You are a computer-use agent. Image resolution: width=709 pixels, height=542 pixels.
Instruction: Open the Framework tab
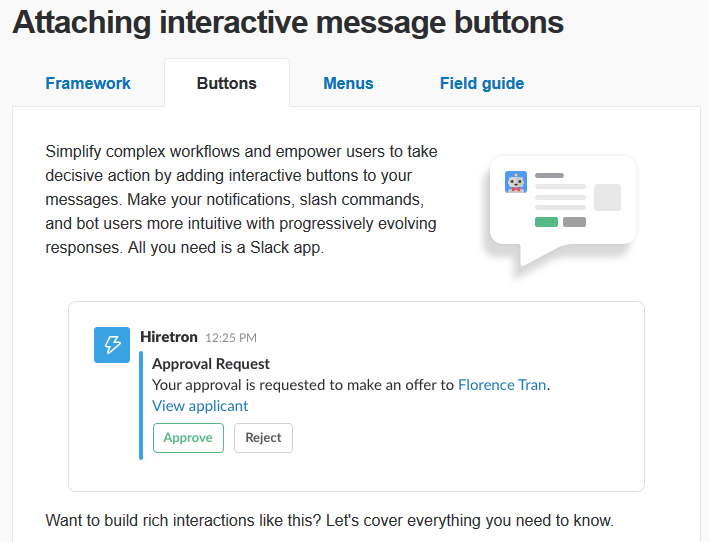pyautogui.click(x=88, y=83)
